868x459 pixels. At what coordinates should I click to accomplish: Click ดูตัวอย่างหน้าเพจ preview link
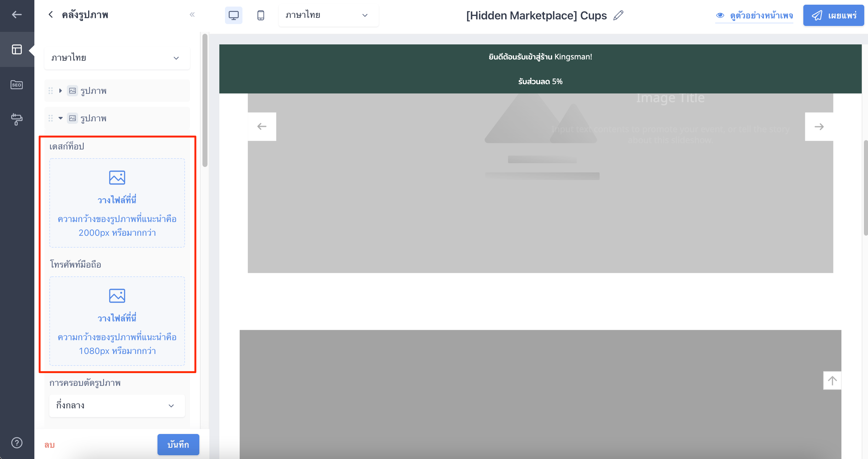pyautogui.click(x=754, y=16)
